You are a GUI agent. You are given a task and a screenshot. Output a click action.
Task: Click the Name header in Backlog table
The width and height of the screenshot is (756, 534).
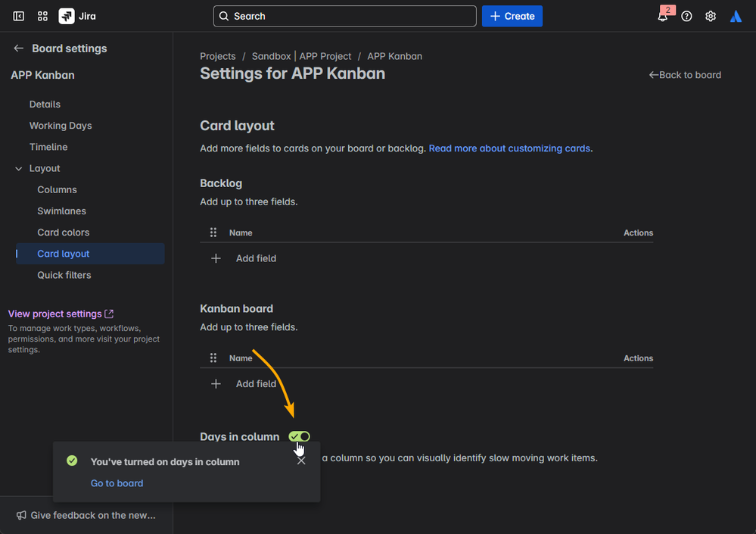tap(241, 233)
